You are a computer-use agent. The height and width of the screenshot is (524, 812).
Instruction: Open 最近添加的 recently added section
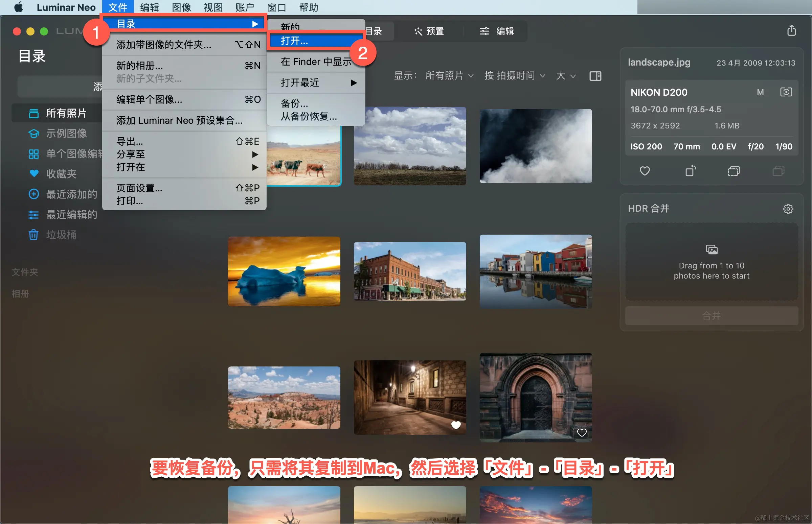71,194
